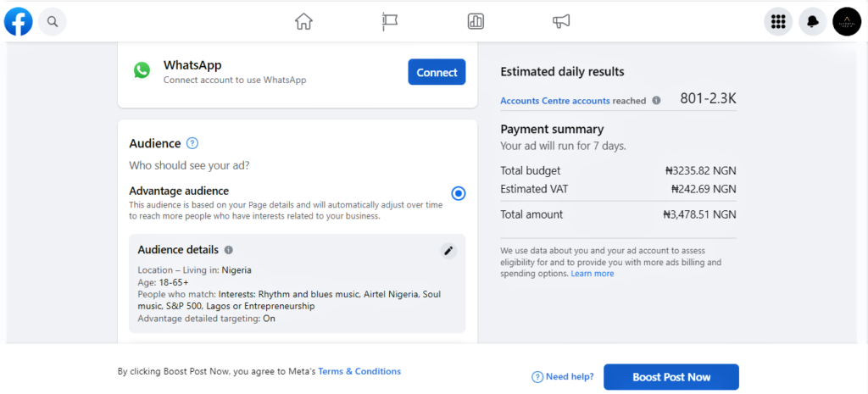868x394 pixels.
Task: Click the Boost Post Now button
Action: [x=671, y=377]
